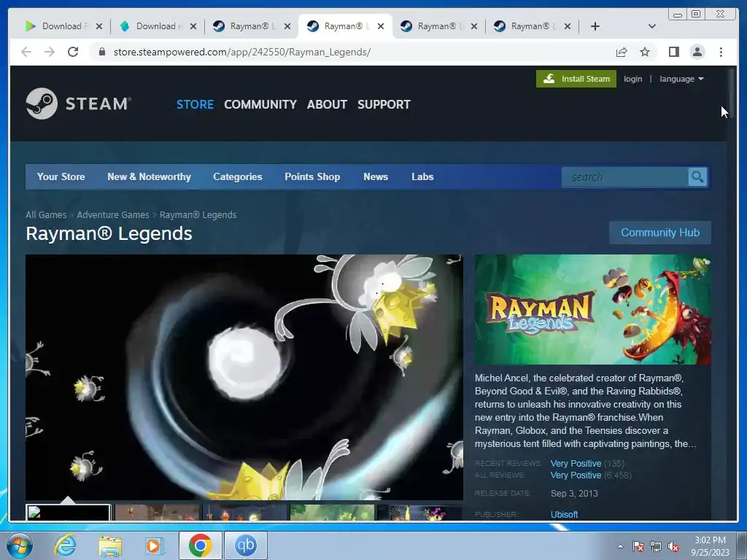This screenshot has width=747, height=560.
Task: Toggle the Chrome side panel icon
Action: click(673, 52)
